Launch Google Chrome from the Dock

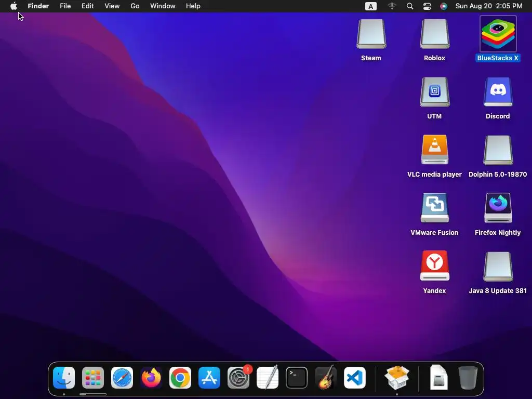[x=180, y=378]
